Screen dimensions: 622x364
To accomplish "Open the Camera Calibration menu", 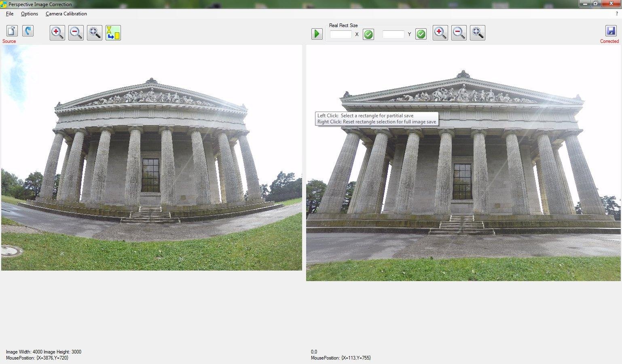I will 66,14.
